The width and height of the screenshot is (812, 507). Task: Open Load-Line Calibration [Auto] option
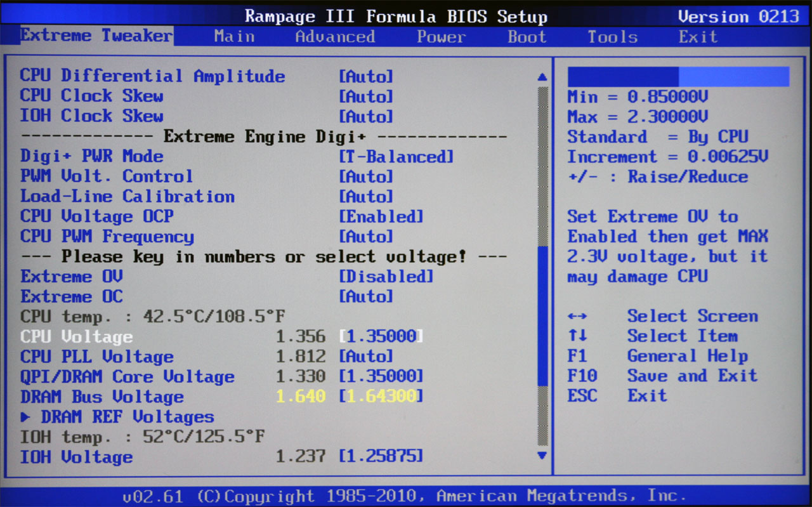[366, 197]
